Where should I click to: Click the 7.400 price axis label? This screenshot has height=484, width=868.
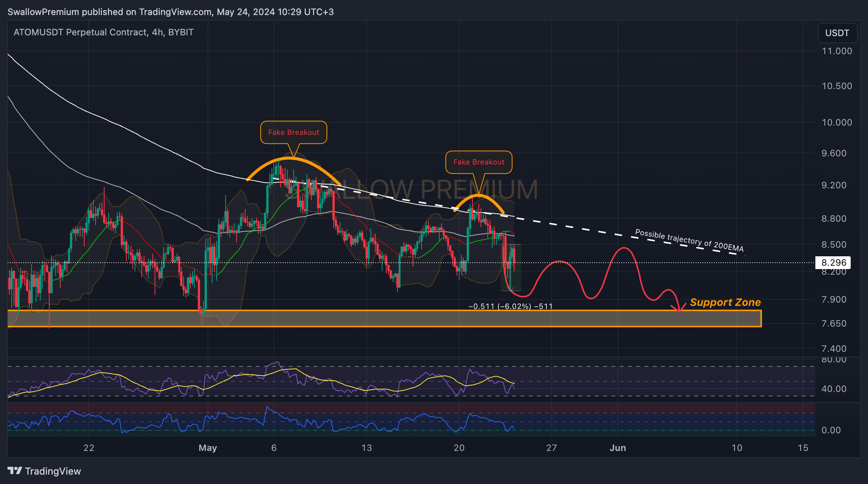pos(834,349)
